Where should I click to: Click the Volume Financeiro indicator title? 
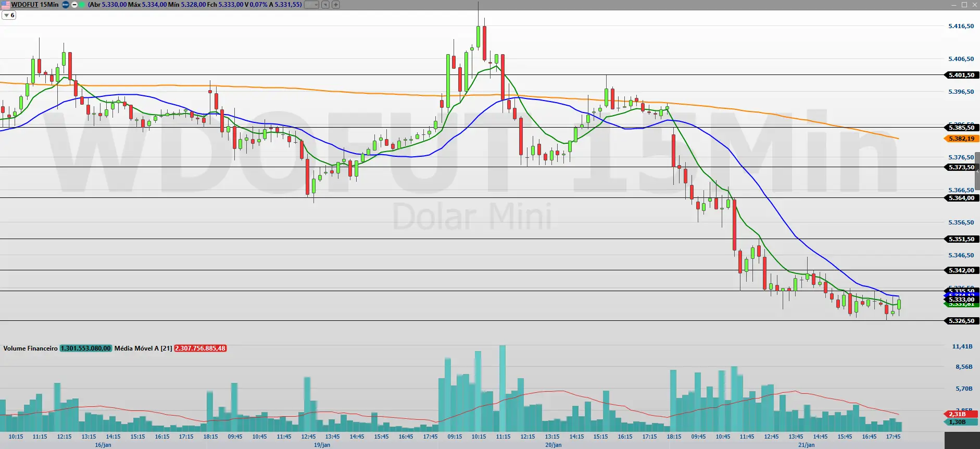click(x=30, y=348)
